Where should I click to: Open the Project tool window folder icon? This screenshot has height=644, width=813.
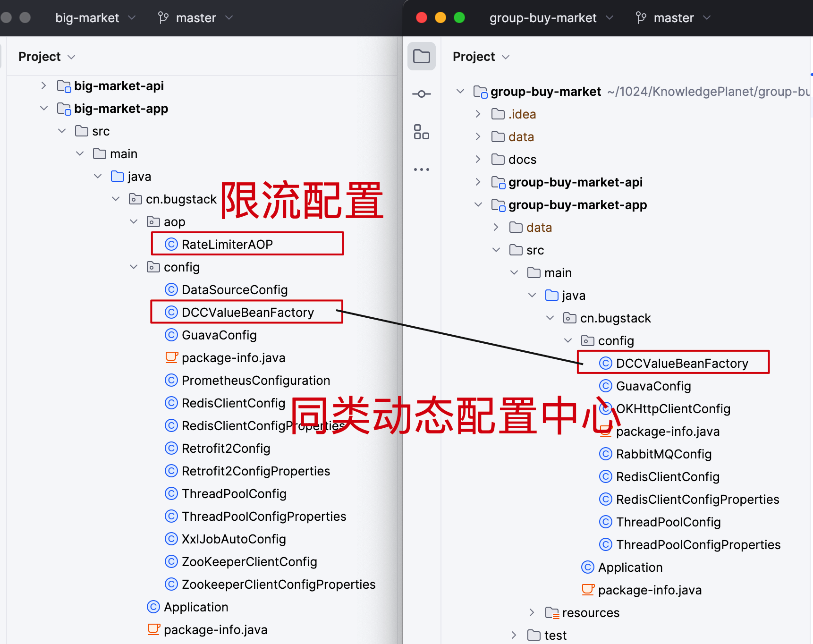421,57
